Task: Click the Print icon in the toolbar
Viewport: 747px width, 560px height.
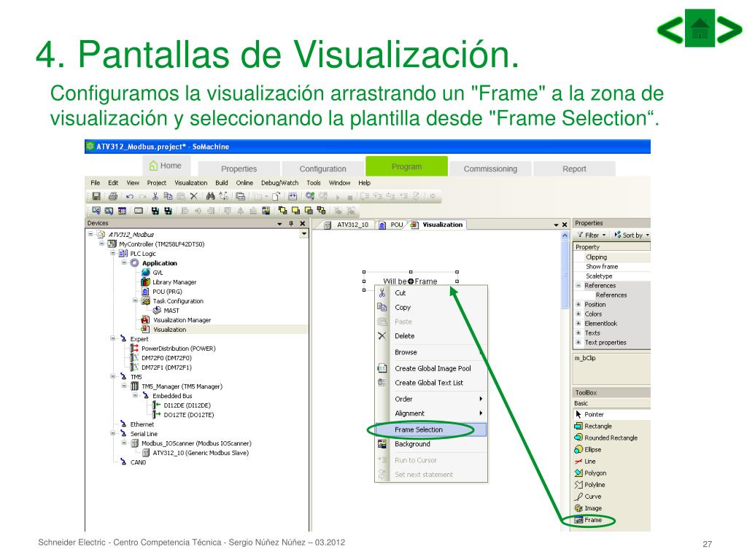Action: point(113,196)
